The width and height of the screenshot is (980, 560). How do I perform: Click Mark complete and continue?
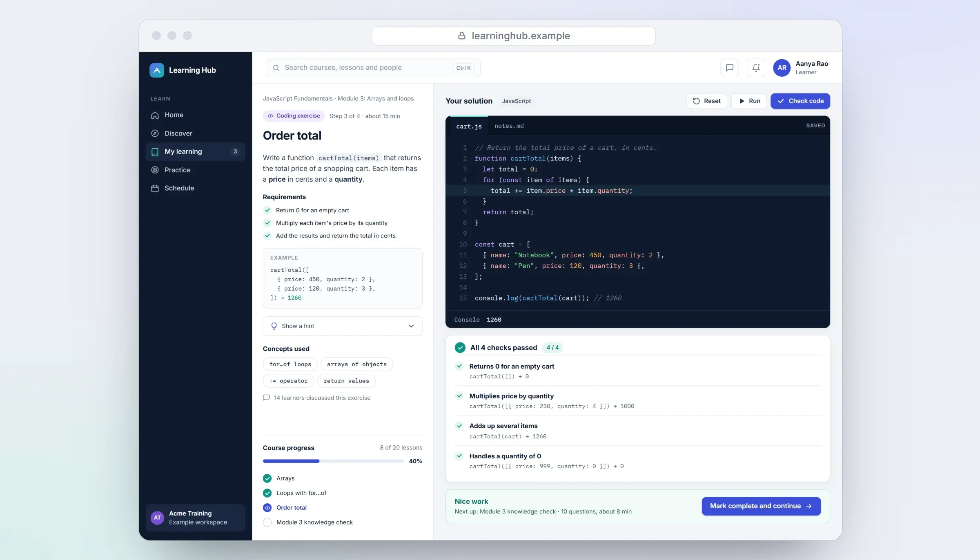tap(761, 506)
